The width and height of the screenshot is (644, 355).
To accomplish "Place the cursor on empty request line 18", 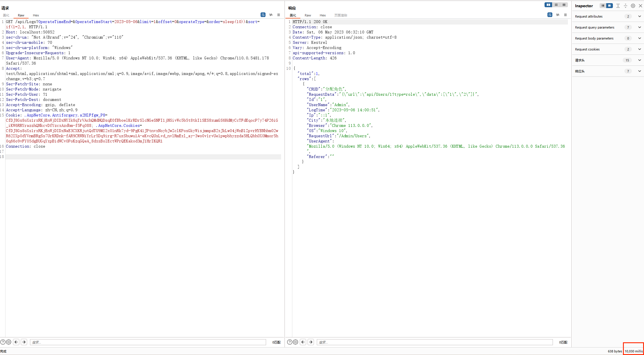I will click(143, 157).
